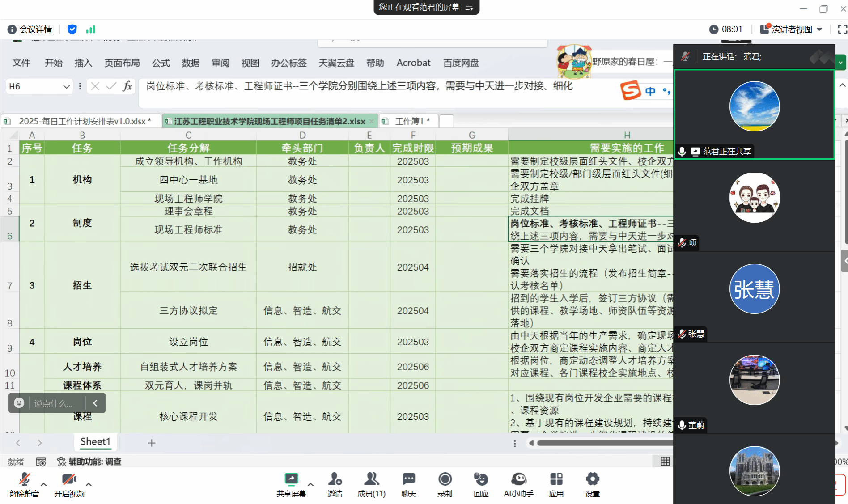Viewport: 848px width, 504px height.
Task: Start recording with the 录制 icon
Action: tap(445, 480)
